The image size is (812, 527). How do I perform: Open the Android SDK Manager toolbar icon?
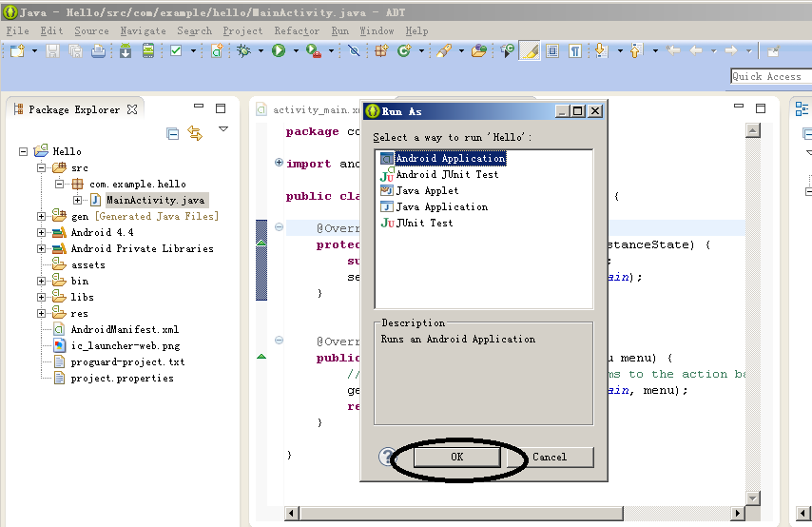click(x=126, y=51)
